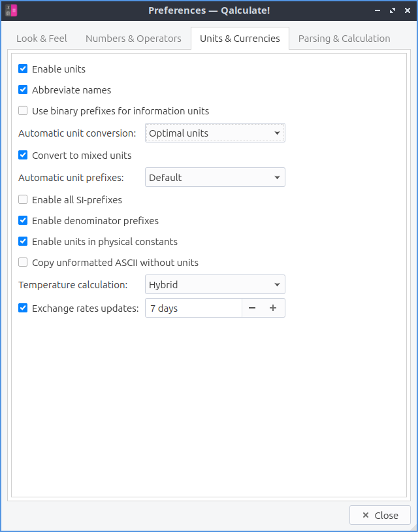This screenshot has width=418, height=532.
Task: Close the window using the title bar X
Action: click(406, 10)
